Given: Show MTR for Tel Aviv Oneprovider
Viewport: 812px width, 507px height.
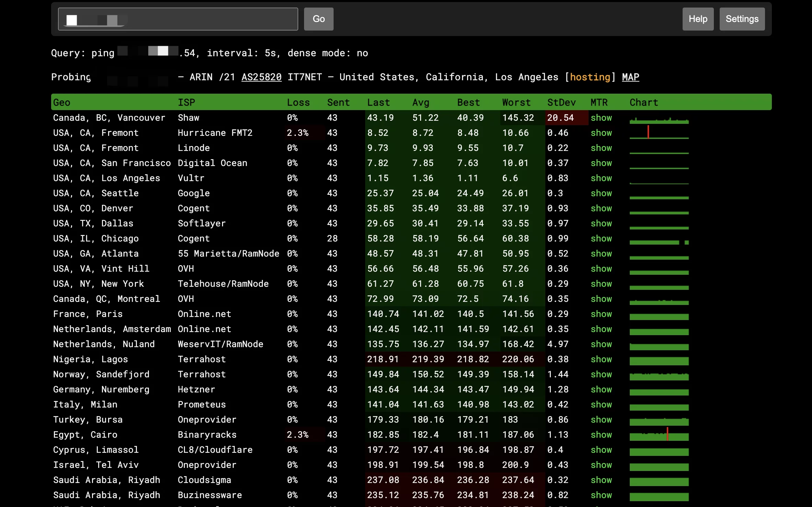Looking at the screenshot, I should pos(601,465).
